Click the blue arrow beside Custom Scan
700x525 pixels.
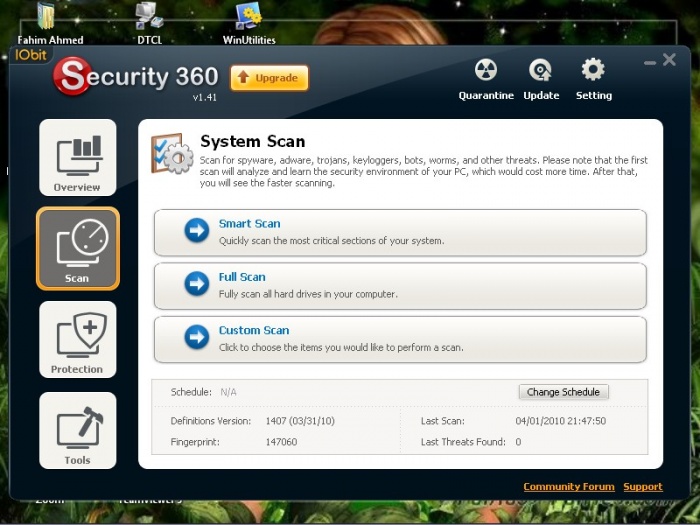196,337
